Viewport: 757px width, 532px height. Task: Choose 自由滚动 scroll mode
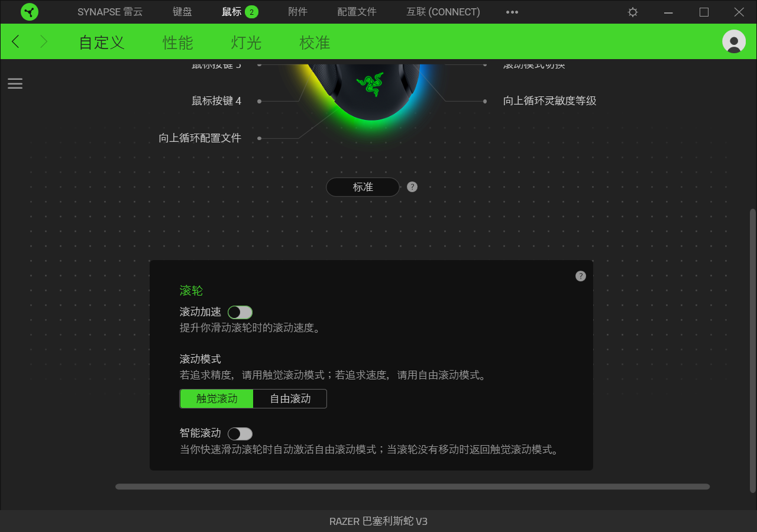click(x=290, y=399)
